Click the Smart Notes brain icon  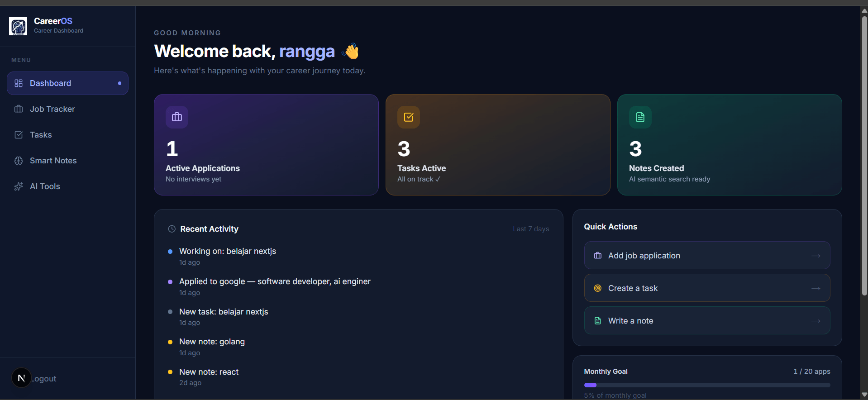point(19,161)
